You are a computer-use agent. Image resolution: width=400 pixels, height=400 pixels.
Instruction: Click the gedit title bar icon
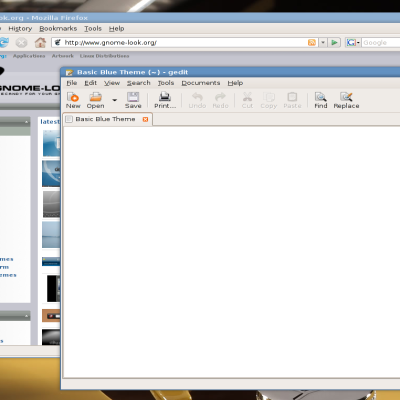[69, 72]
